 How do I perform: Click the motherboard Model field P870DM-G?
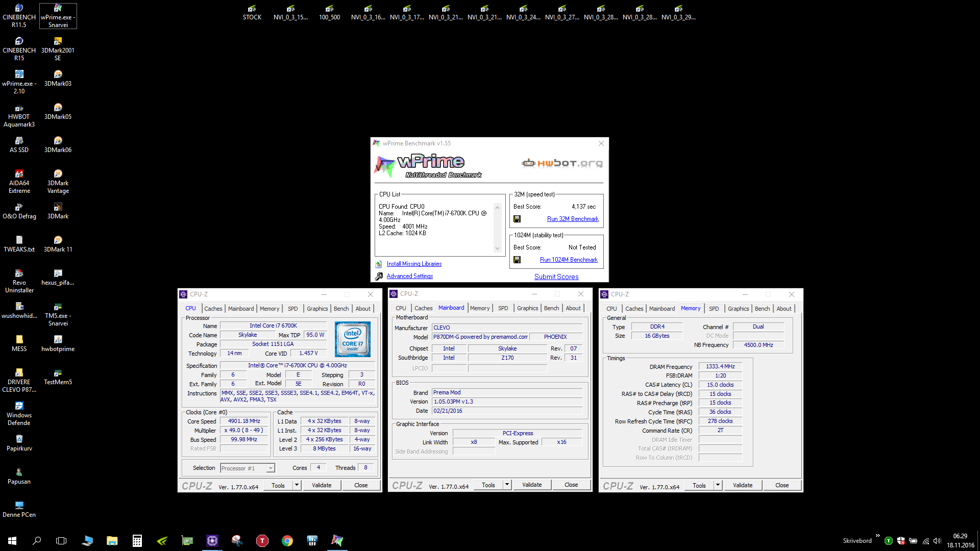point(480,337)
